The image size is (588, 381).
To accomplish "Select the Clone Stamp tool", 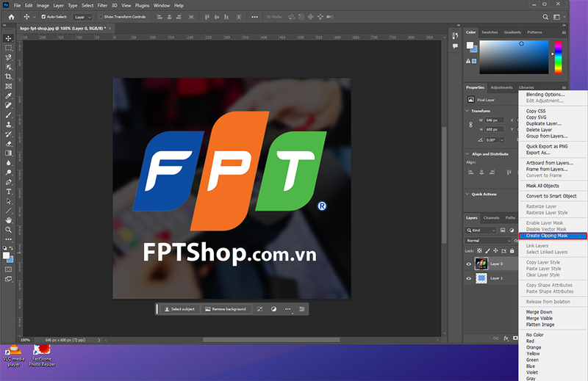I will pos(8,124).
